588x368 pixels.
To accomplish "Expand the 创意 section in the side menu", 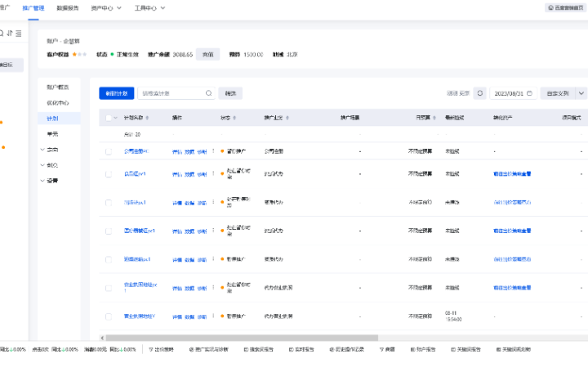I will point(50,165).
